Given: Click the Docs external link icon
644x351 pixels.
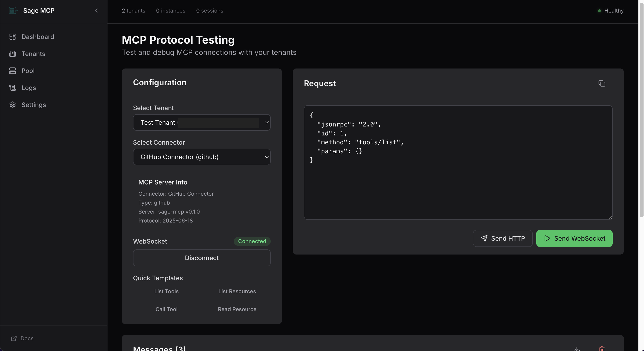Looking at the screenshot, I should coord(14,338).
